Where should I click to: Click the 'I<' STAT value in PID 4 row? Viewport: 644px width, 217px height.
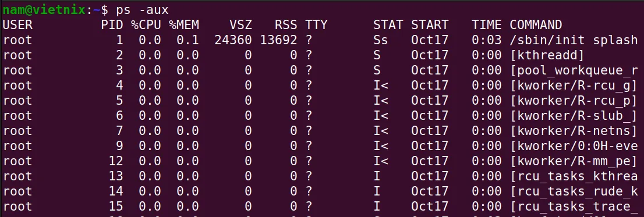pyautogui.click(x=381, y=86)
